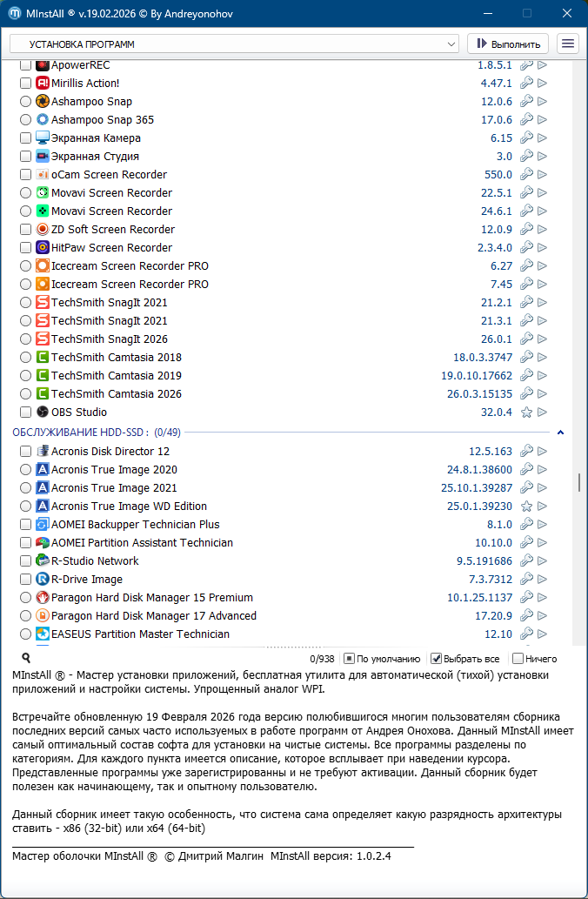This screenshot has height=899, width=588.
Task: Click the vertical scrollbar thumb
Action: tap(578, 483)
